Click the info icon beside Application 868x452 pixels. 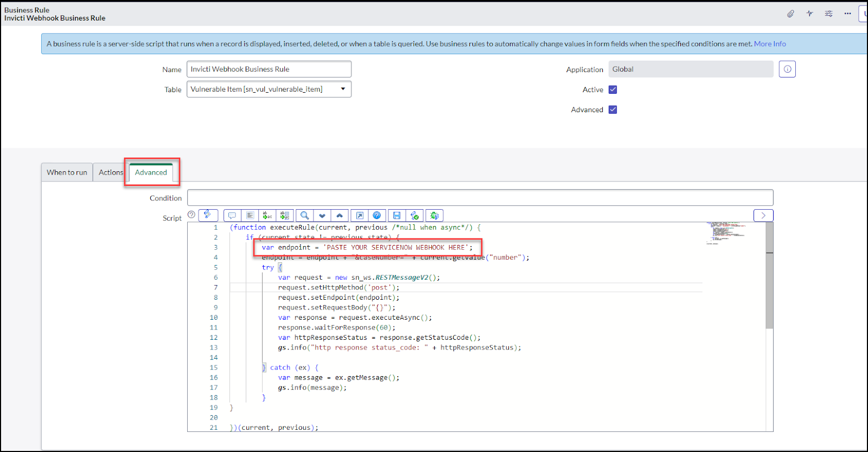(787, 69)
